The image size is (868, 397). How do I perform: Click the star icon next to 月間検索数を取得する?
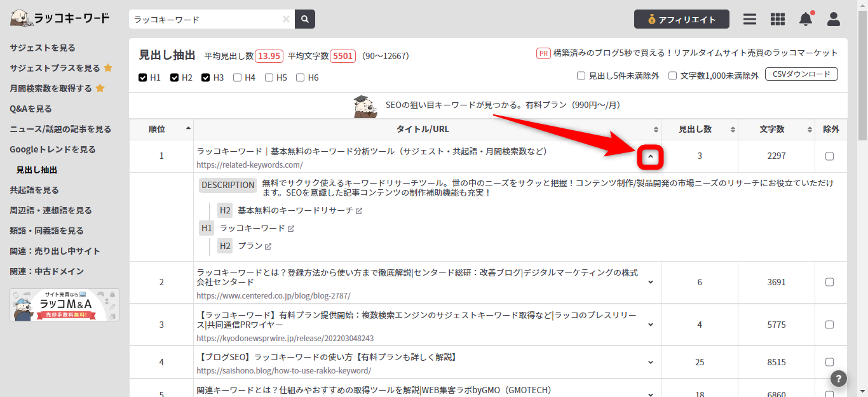click(x=100, y=88)
